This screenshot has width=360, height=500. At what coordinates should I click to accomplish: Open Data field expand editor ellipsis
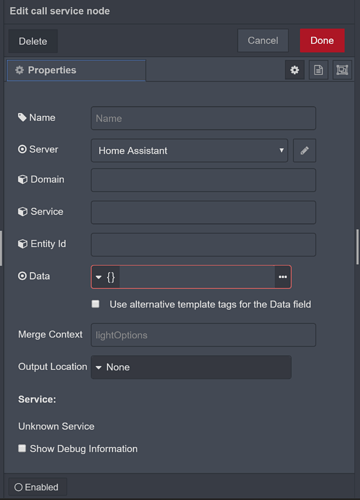pyautogui.click(x=283, y=277)
